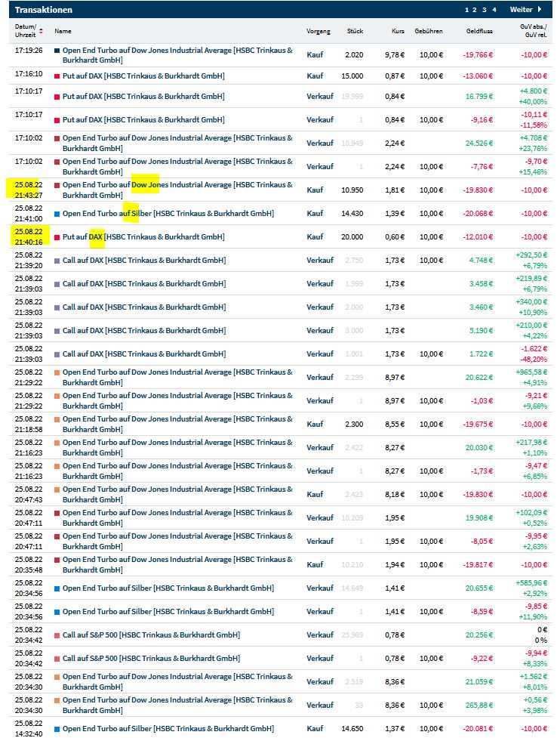This screenshot has height=738, width=560.
Task: Go to page 3 of transactions
Action: click(485, 10)
